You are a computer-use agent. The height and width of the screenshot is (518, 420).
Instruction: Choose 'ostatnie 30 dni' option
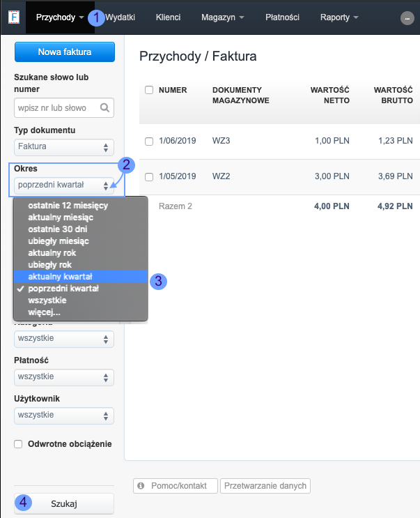coord(81,229)
